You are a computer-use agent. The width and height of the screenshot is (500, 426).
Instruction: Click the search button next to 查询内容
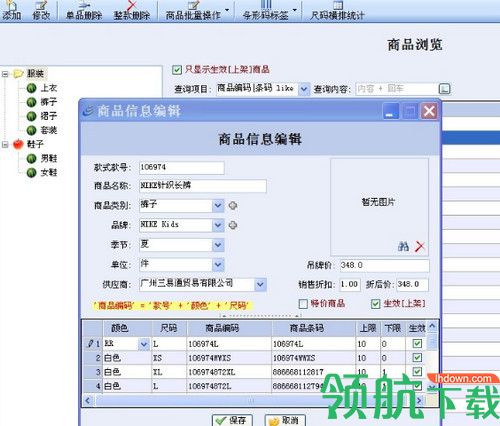point(445,89)
